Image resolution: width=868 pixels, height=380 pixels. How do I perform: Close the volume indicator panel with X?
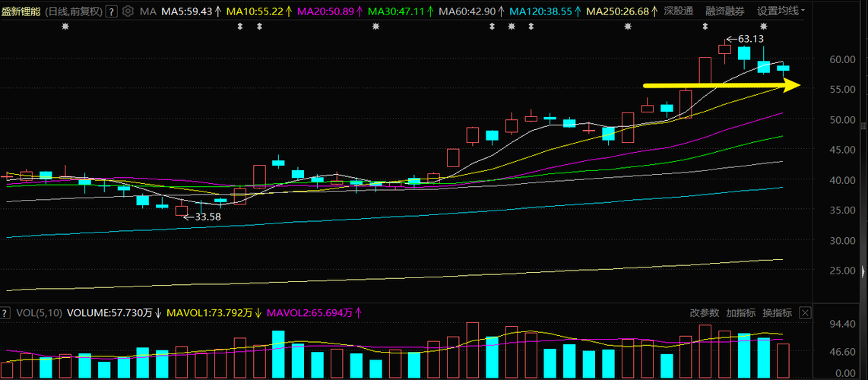(806, 313)
